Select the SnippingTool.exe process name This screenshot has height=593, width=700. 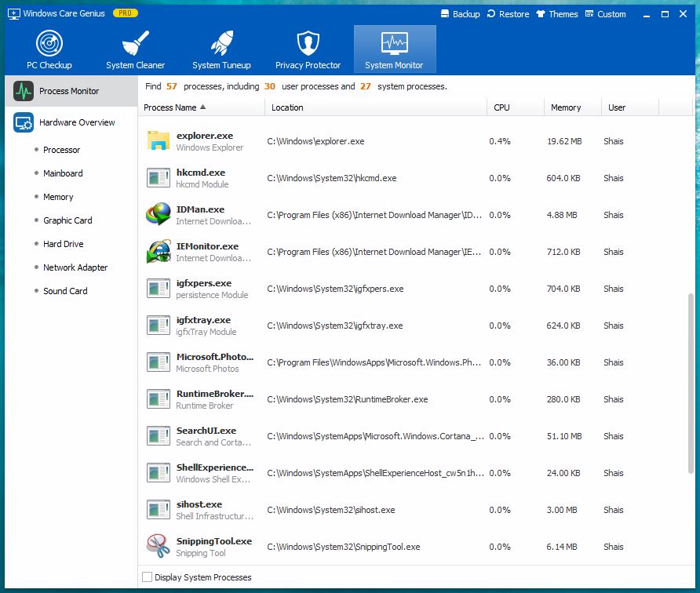click(213, 541)
